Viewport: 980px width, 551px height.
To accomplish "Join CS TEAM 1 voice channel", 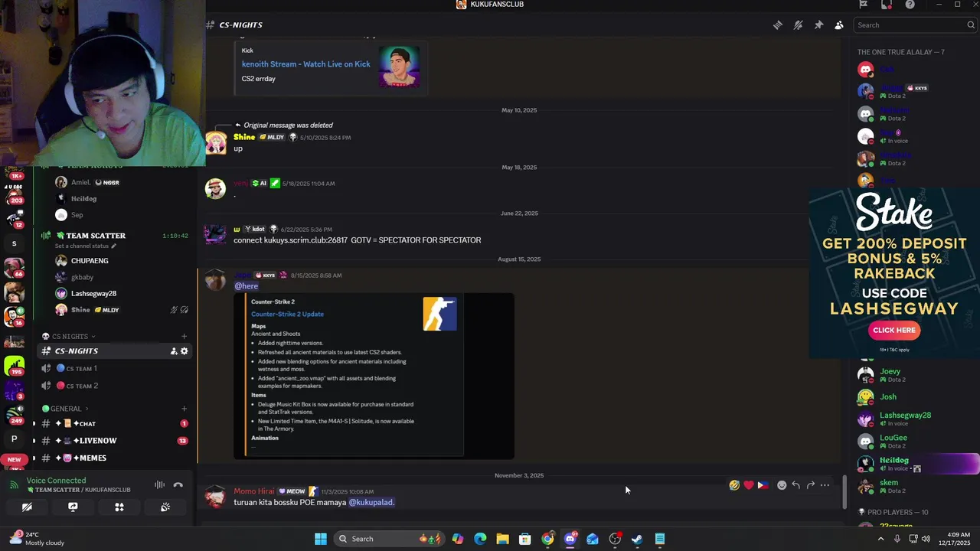I will tap(115, 369).
